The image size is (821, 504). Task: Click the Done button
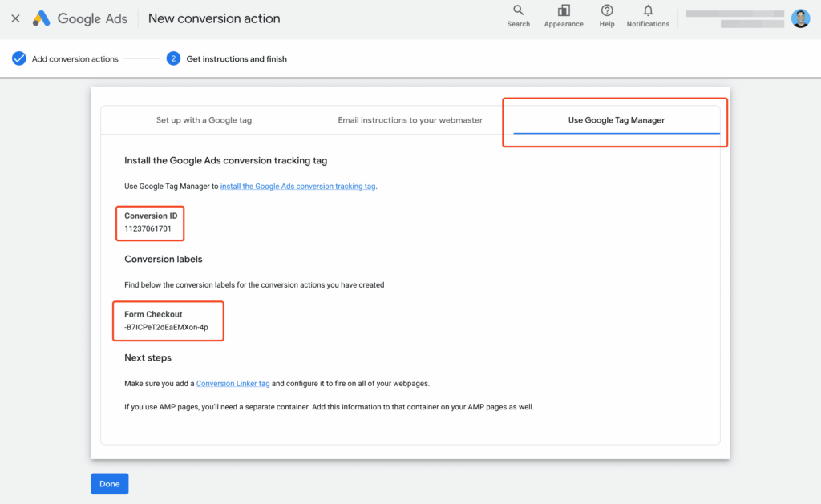109,484
